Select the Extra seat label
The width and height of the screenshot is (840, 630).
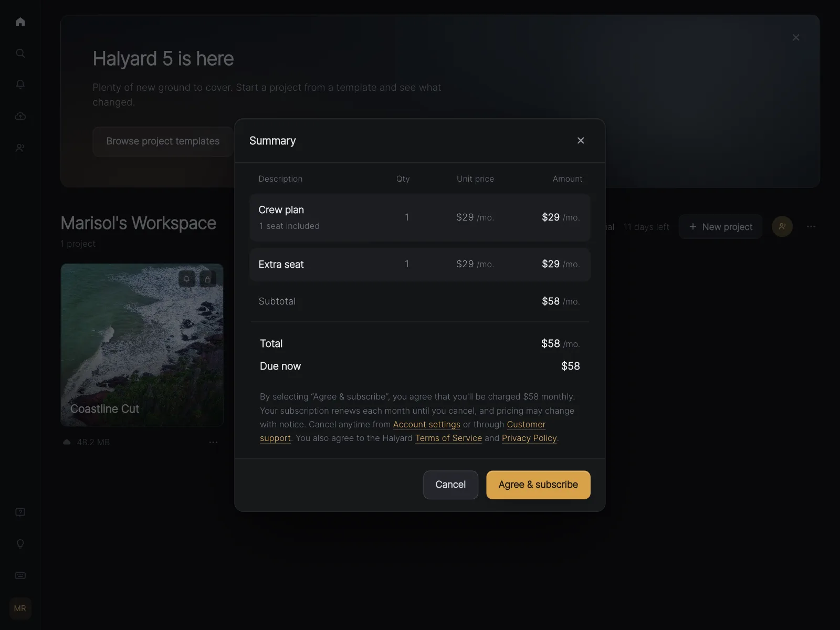click(281, 264)
